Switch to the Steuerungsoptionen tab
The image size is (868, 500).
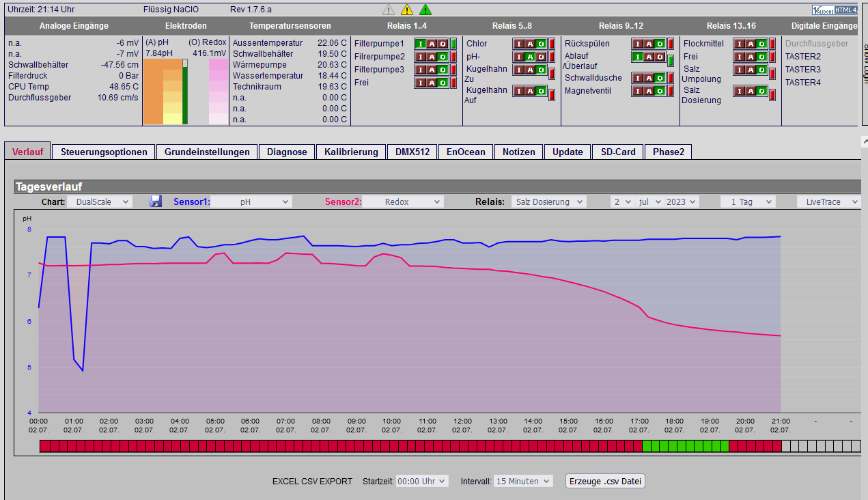[104, 152]
